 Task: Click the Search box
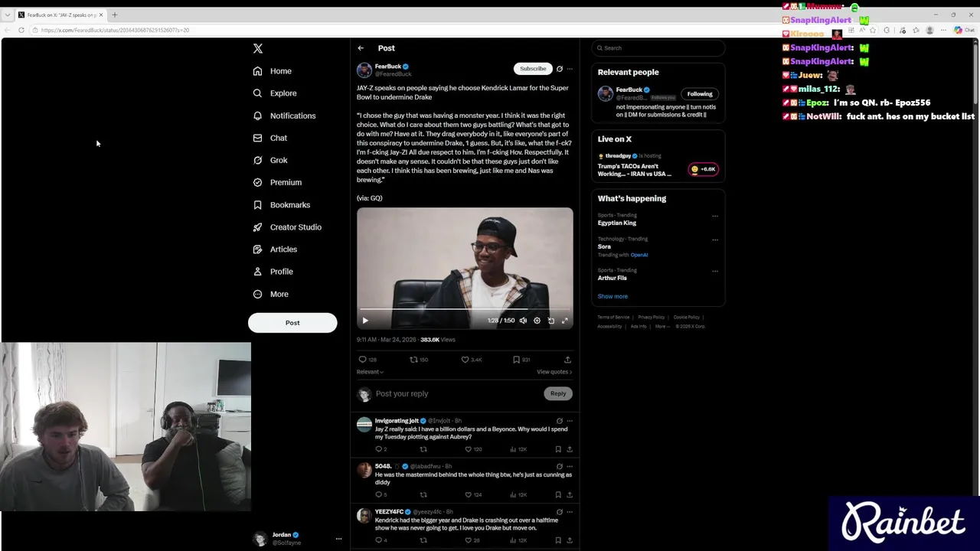[x=658, y=48]
